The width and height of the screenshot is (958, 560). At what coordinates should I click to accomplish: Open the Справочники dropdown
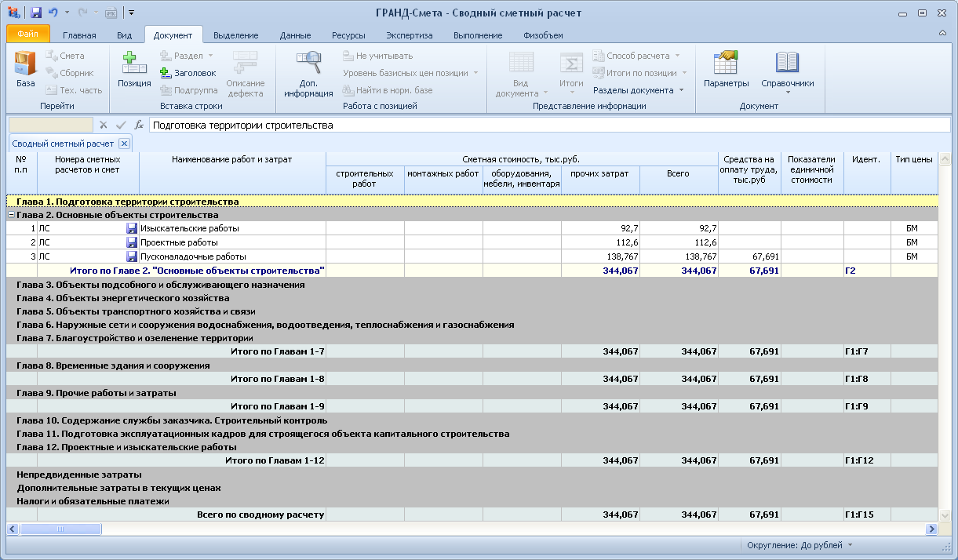click(787, 72)
